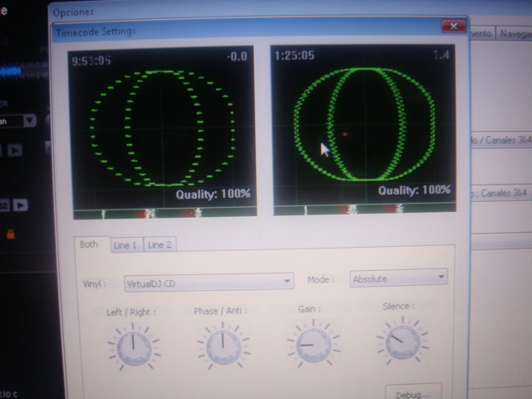Click the Debug... button
Viewport: 532px width, 399px height.
[x=412, y=392]
